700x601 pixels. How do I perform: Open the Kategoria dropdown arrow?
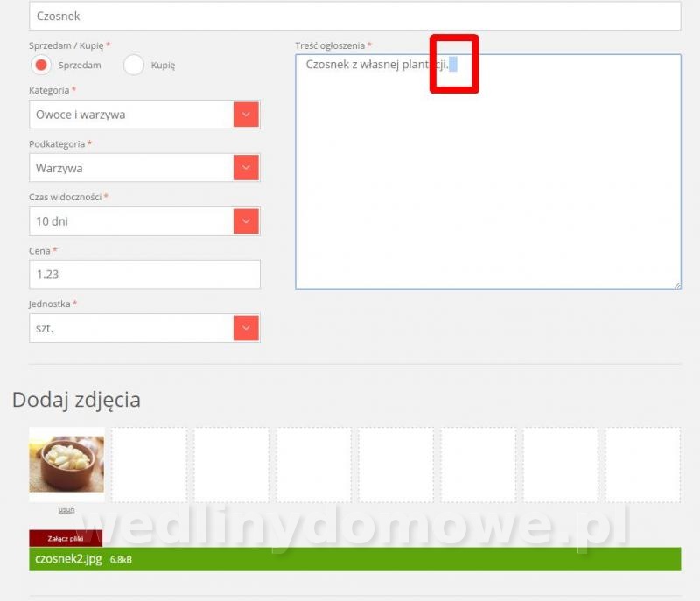click(246, 115)
